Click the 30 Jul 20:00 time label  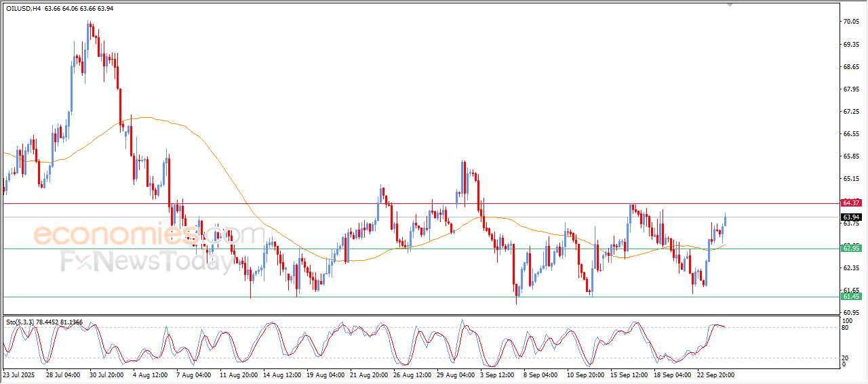(106, 375)
